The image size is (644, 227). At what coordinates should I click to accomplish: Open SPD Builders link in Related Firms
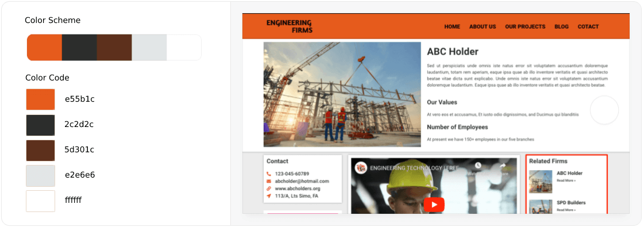[571, 203]
